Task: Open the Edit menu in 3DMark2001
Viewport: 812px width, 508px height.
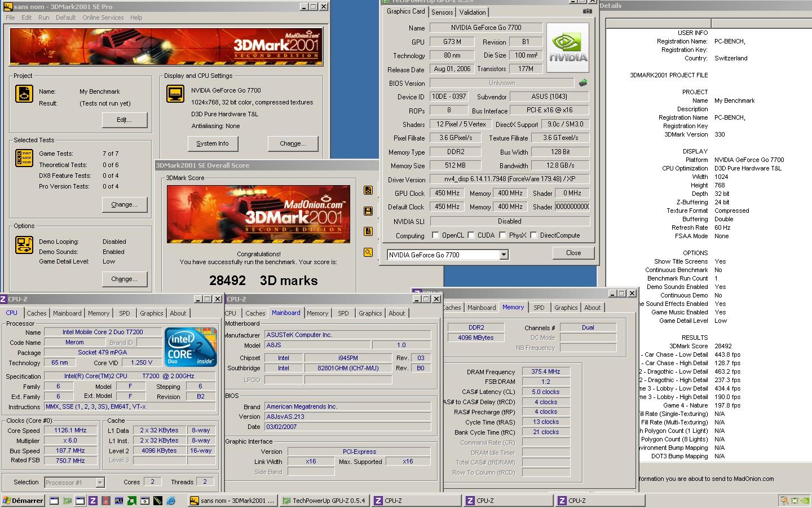Action: click(27, 17)
